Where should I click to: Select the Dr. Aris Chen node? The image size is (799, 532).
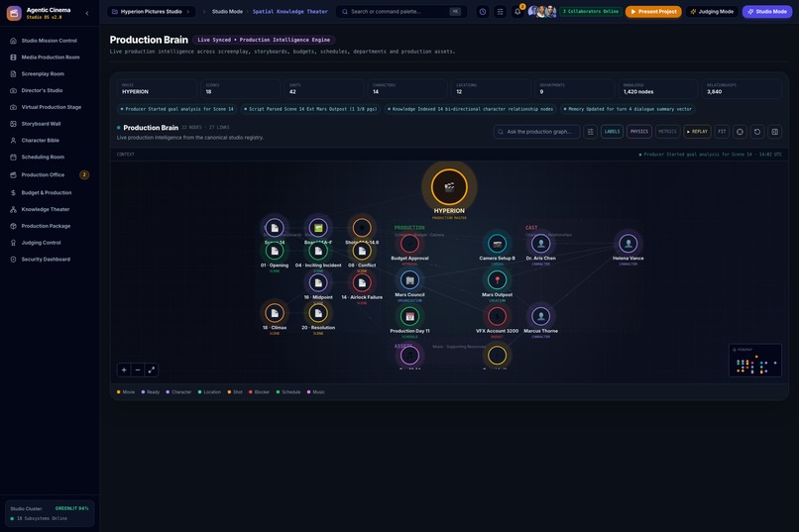(540, 244)
